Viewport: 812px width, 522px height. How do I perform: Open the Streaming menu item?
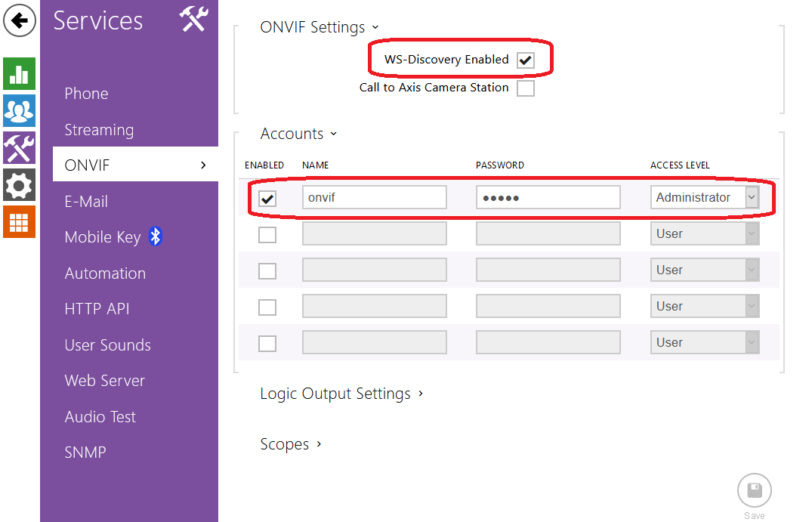[x=99, y=130]
